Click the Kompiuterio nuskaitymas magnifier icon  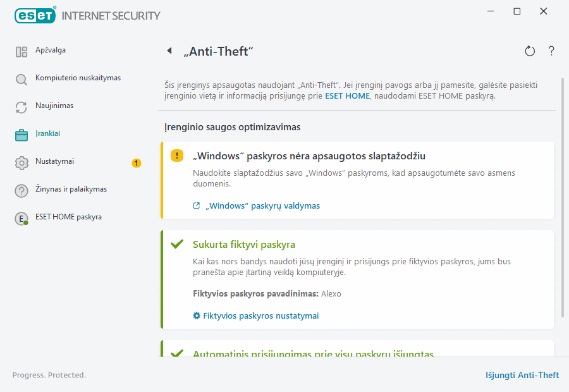click(x=21, y=80)
